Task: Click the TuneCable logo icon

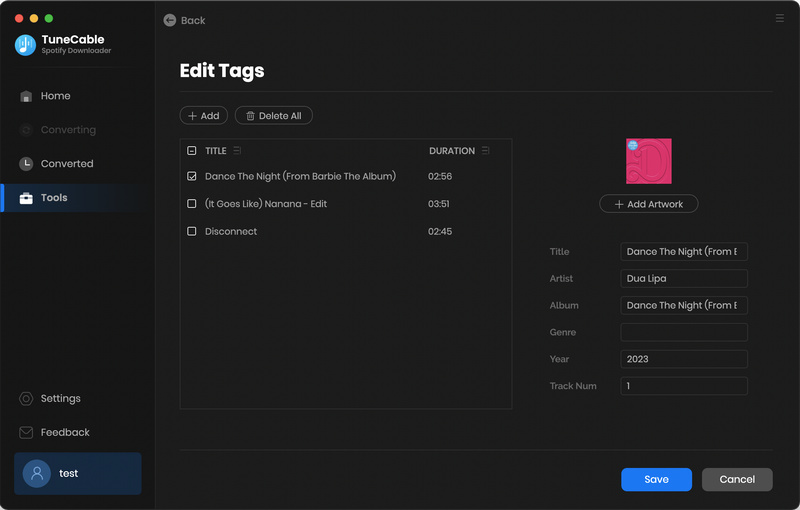Action: [25, 45]
